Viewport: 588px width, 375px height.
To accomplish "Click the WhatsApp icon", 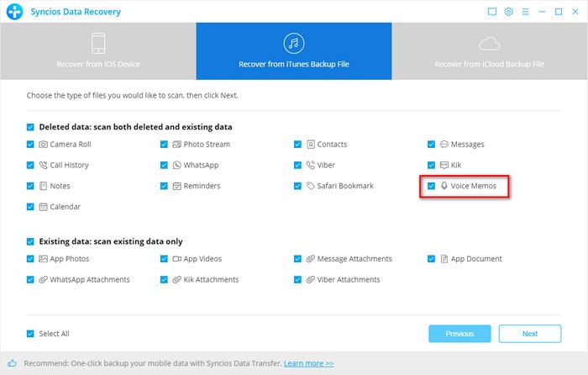I will (176, 165).
